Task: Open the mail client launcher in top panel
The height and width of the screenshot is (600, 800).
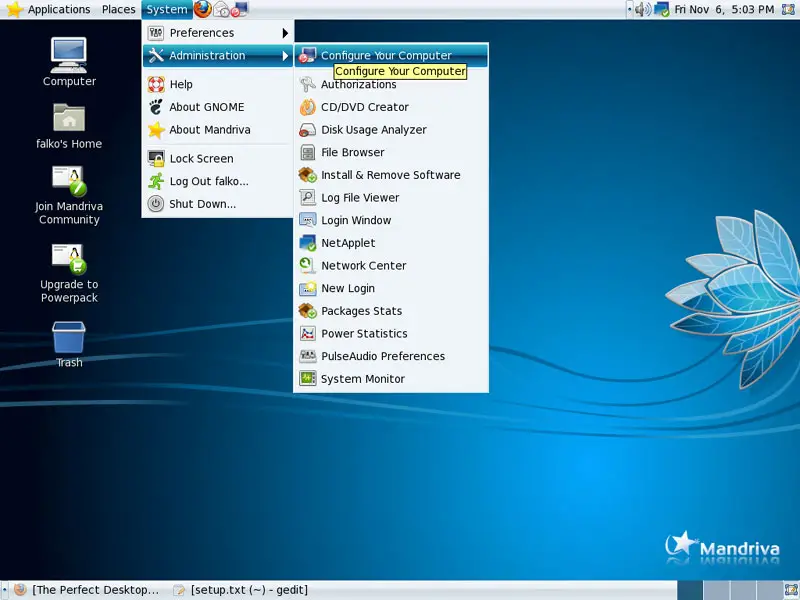Action: 221,9
